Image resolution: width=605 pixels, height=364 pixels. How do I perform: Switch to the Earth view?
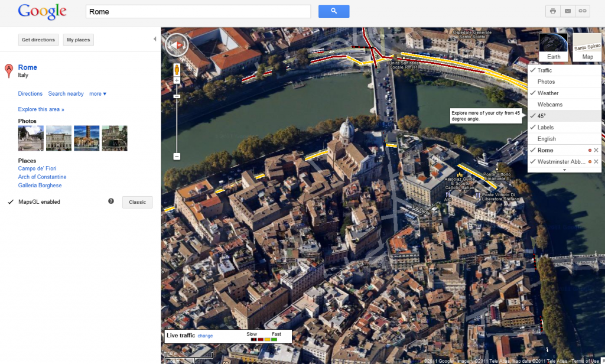point(554,47)
